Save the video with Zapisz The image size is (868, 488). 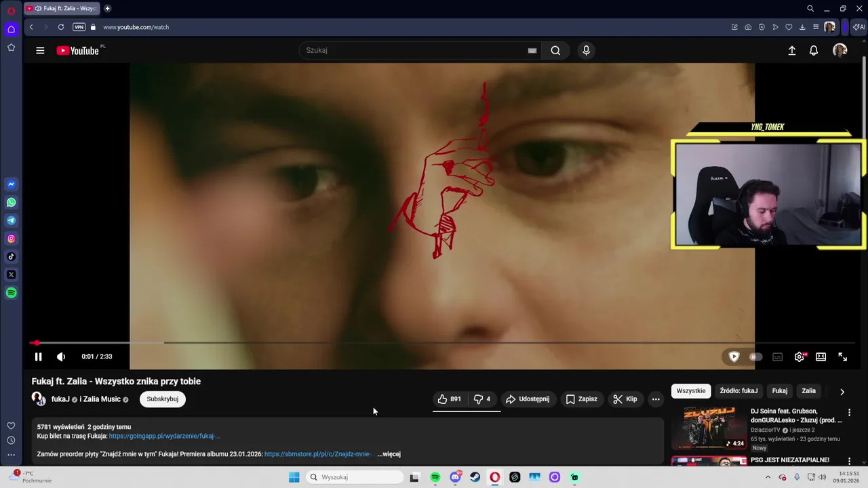tap(581, 399)
